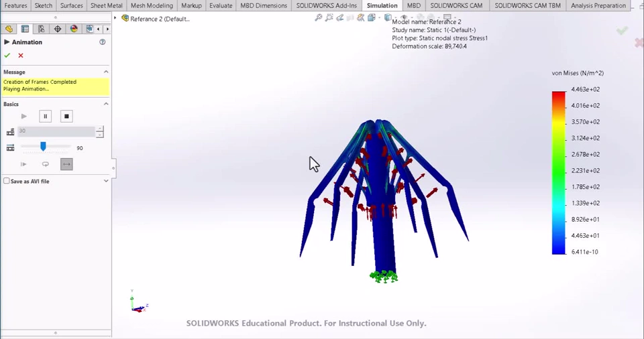Click green confirmation corner check mark
644x339 pixels.
623,31
